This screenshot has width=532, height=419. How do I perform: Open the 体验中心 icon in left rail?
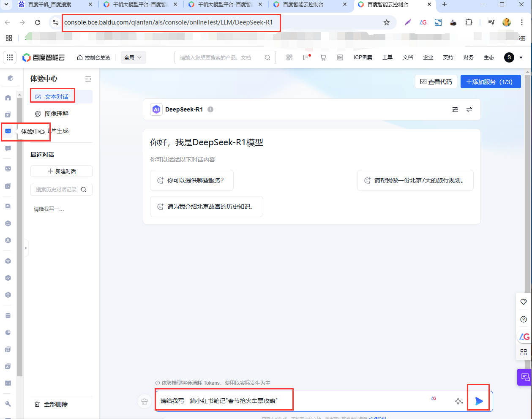(8, 131)
